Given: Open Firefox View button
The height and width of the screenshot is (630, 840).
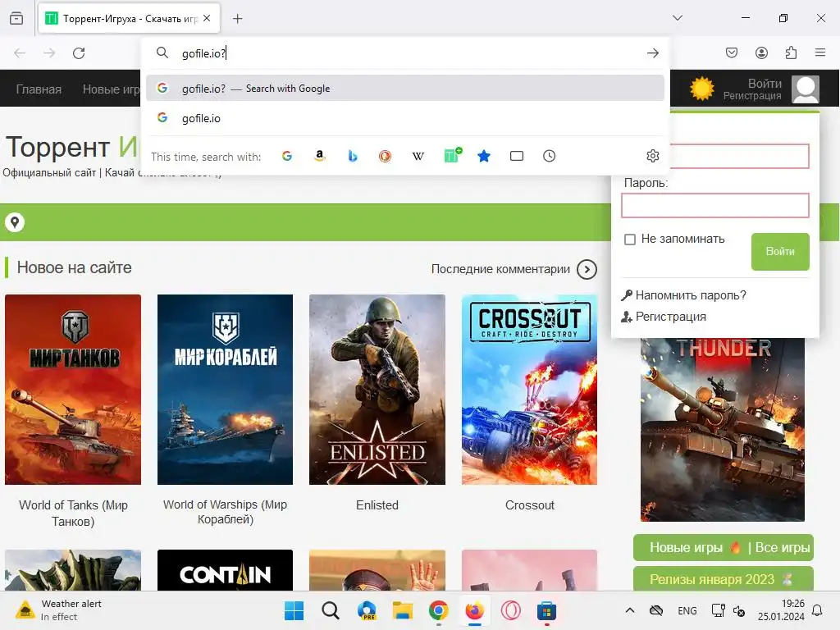Looking at the screenshot, I should coord(16,18).
